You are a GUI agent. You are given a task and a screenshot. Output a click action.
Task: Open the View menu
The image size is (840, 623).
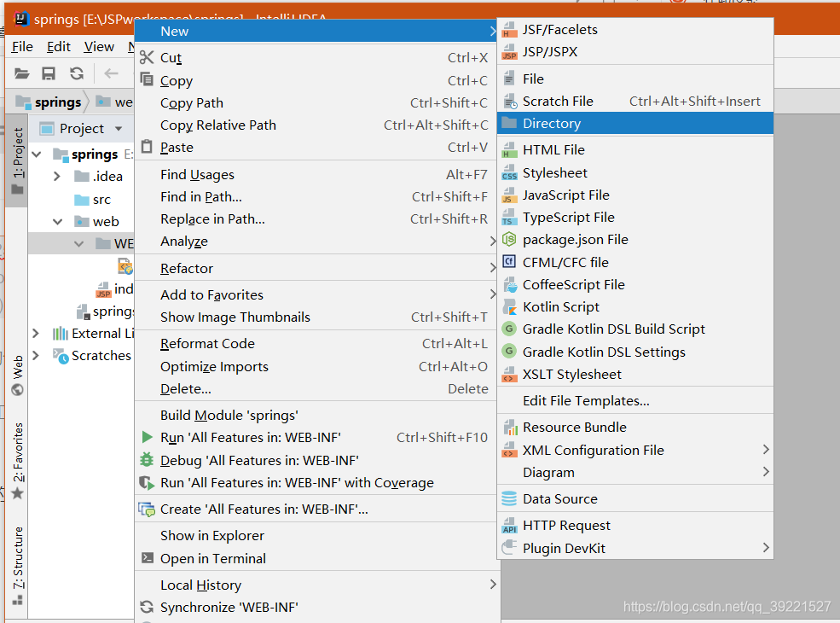(x=99, y=47)
